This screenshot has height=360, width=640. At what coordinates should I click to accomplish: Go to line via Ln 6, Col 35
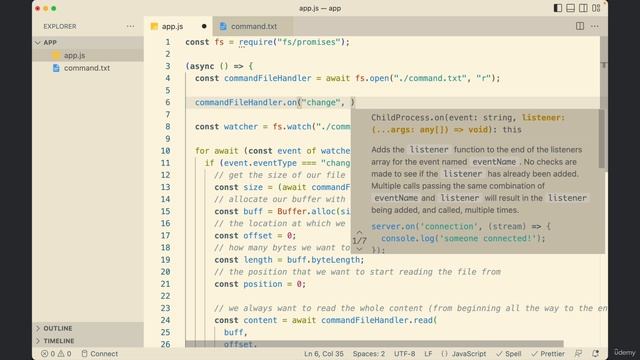click(x=324, y=353)
